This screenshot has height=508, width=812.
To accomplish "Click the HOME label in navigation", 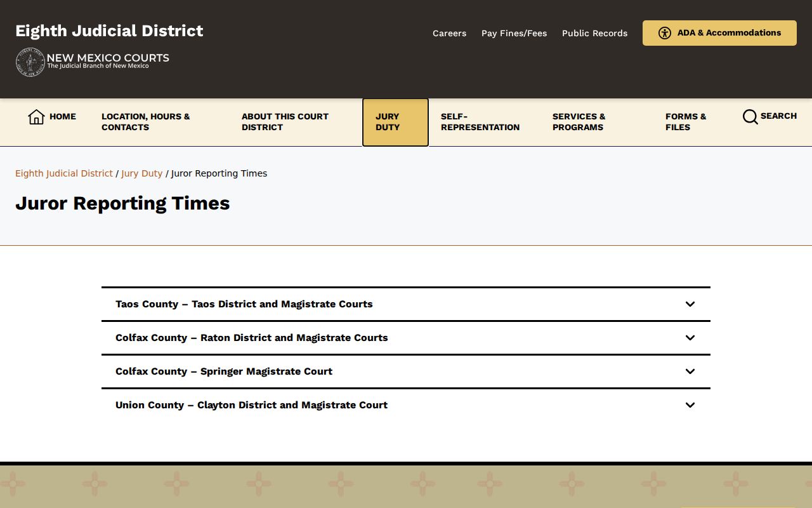I will pyautogui.click(x=63, y=116).
